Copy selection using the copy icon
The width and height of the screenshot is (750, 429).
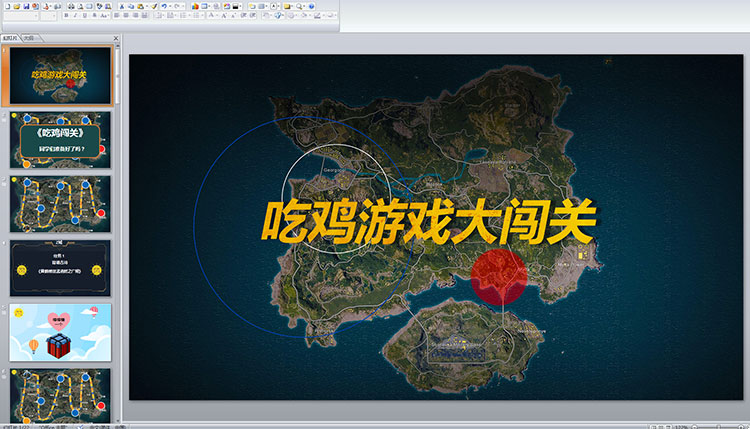131,6
